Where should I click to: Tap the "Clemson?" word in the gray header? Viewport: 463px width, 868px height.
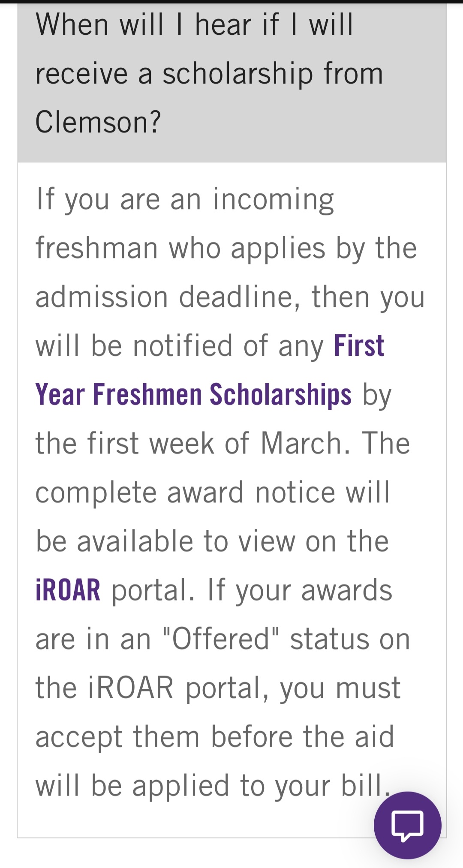98,122
